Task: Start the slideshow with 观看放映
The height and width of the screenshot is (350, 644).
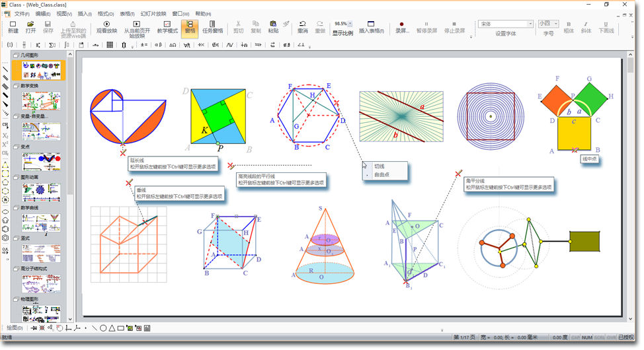Action: pyautogui.click(x=106, y=27)
